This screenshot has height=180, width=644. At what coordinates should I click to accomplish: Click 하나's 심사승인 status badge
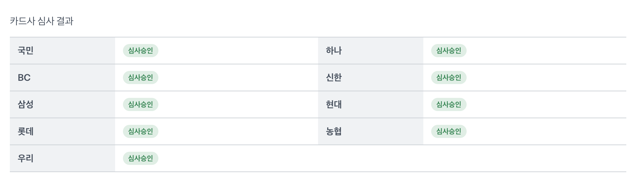point(449,51)
